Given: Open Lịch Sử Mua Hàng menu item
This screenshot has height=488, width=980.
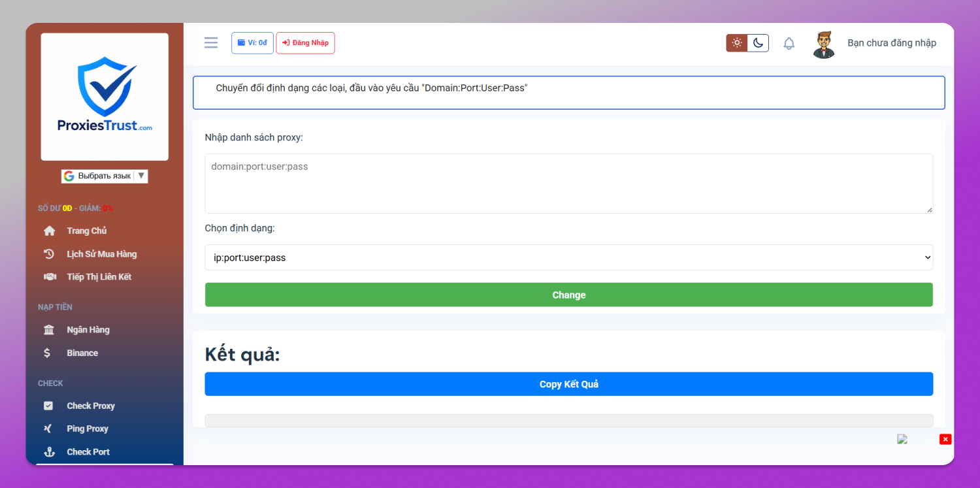Looking at the screenshot, I should click(102, 254).
